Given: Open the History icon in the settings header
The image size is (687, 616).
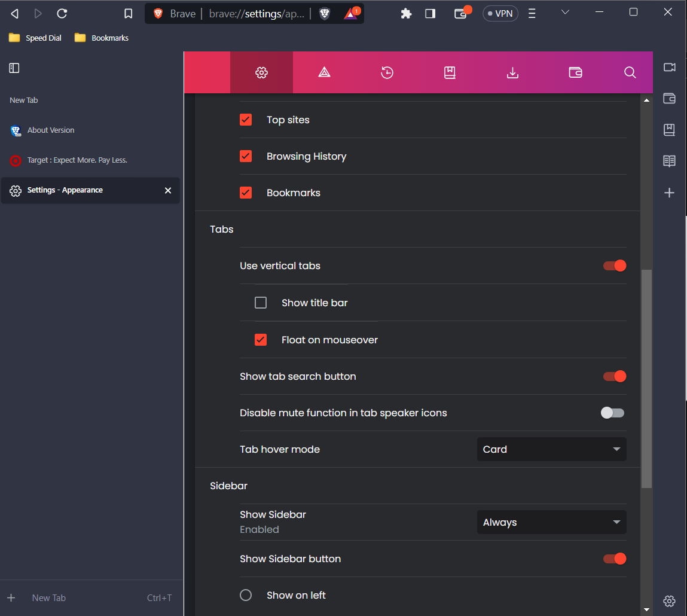Looking at the screenshot, I should [387, 72].
